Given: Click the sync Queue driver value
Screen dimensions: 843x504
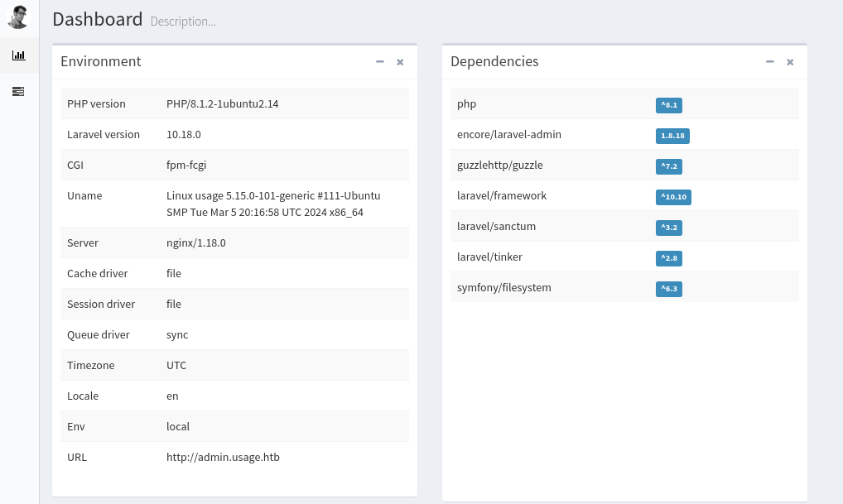Looking at the screenshot, I should (177, 334).
